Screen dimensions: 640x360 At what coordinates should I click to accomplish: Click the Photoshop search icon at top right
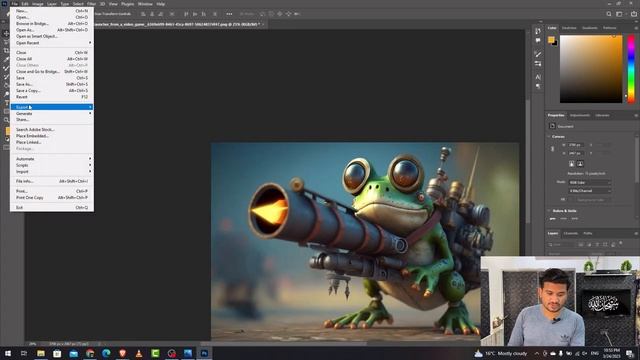609,14
